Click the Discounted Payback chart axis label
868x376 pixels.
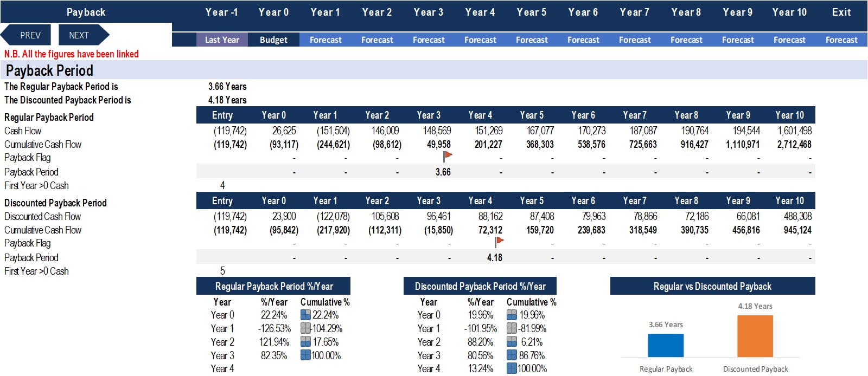(x=755, y=369)
